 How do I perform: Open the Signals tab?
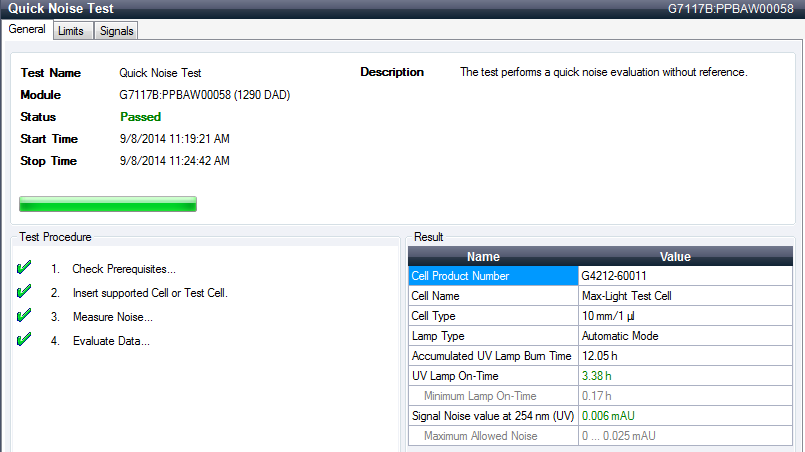[x=116, y=31]
